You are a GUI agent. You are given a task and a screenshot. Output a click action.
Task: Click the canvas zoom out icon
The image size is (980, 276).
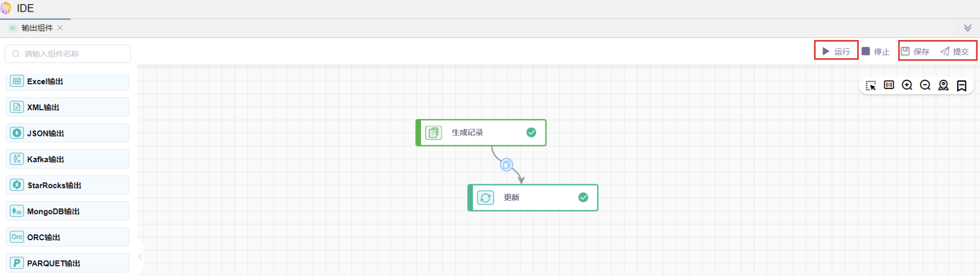pos(925,85)
